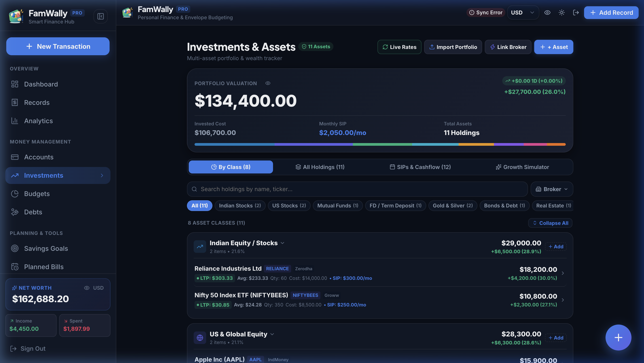Click the Sync Error status badge
This screenshot has width=644, height=363.
click(485, 13)
